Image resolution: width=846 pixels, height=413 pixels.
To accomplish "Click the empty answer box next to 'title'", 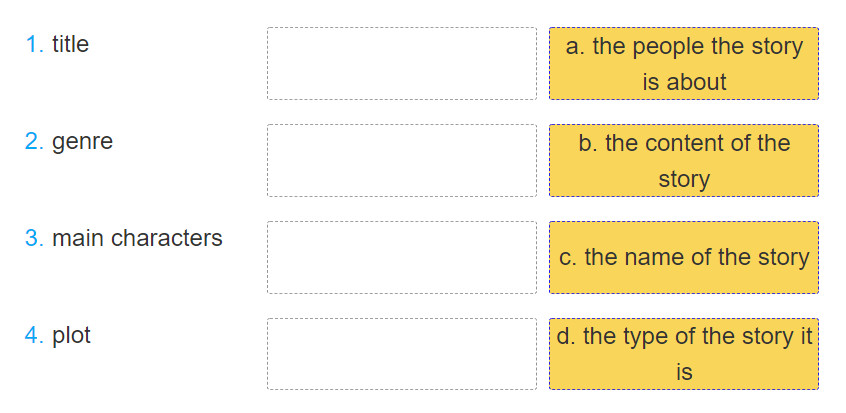I will point(402,64).
